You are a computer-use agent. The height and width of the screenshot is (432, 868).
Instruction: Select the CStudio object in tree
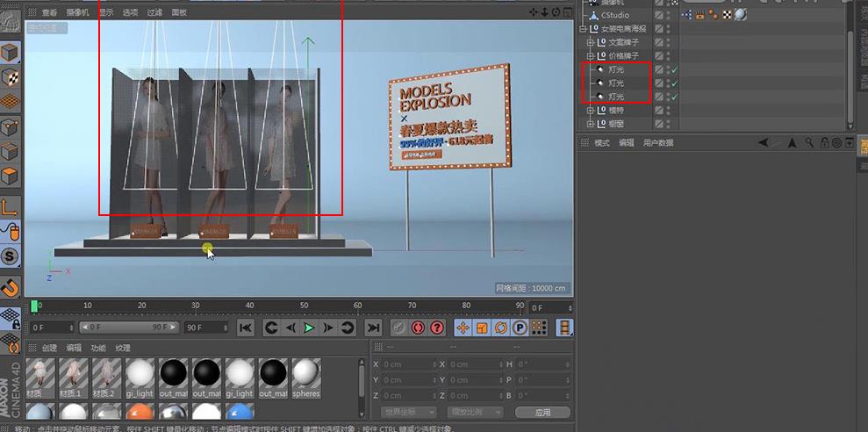pyautogui.click(x=614, y=15)
